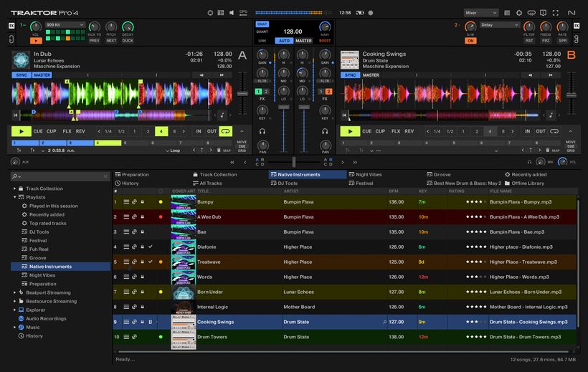
Task: Select the Audio Recordings sidebar item
Action: coord(46,318)
